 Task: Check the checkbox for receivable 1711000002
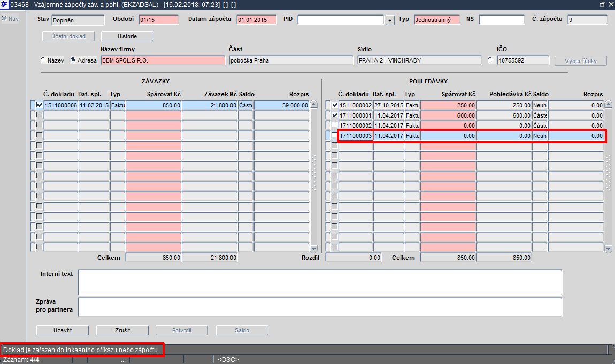click(x=334, y=126)
